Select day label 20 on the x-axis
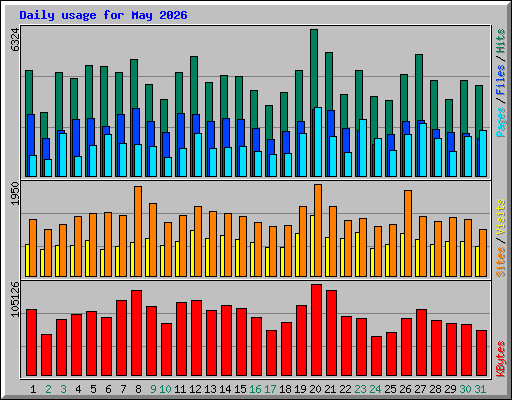 pyautogui.click(x=315, y=389)
